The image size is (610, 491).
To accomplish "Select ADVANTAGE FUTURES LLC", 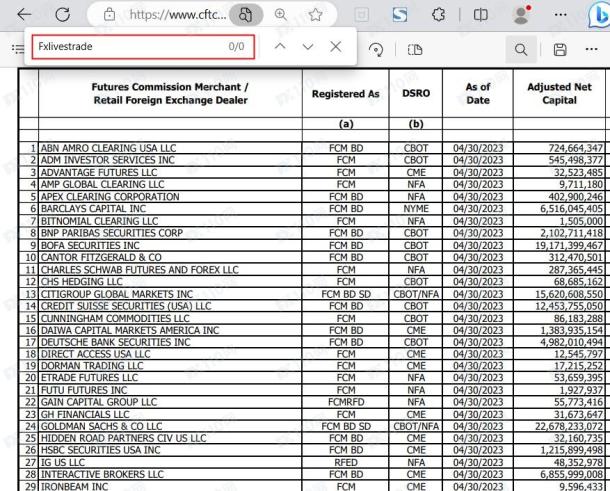I will (x=99, y=172).
